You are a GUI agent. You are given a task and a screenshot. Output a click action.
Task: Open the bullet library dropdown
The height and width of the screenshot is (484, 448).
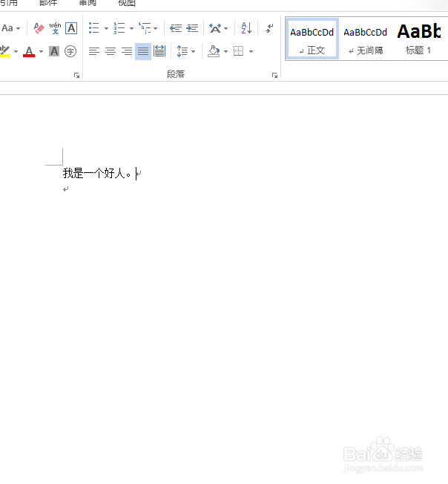click(x=106, y=28)
